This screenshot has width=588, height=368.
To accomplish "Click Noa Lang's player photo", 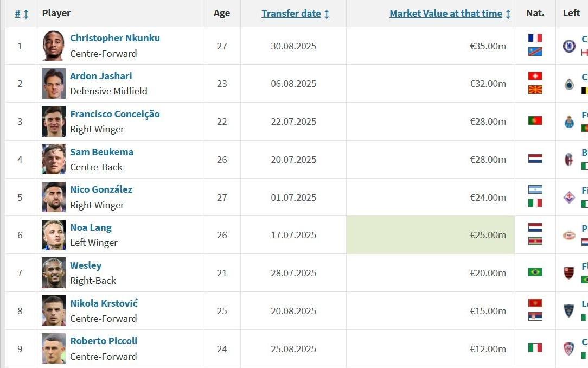I will pos(54,235).
